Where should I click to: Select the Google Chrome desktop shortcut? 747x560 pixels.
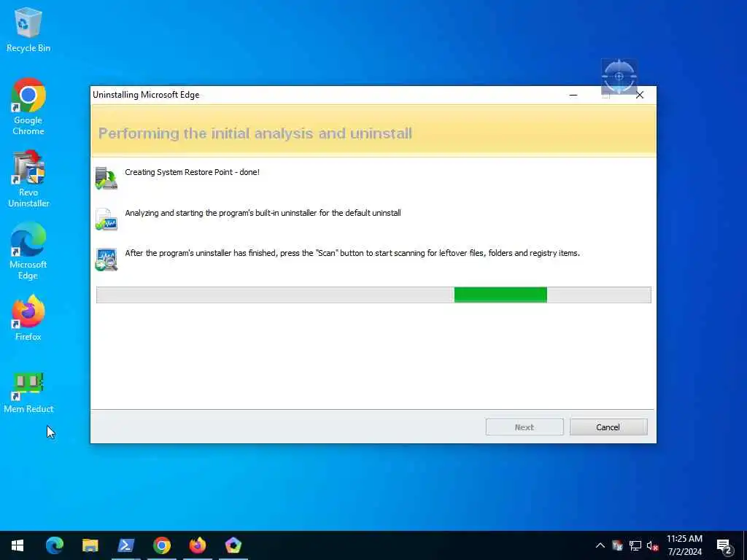pyautogui.click(x=28, y=106)
